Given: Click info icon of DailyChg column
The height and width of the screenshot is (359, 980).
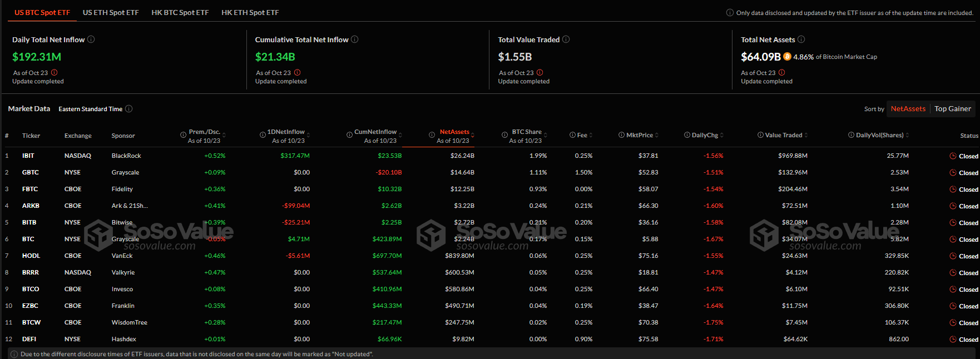Looking at the screenshot, I should click(x=687, y=135).
